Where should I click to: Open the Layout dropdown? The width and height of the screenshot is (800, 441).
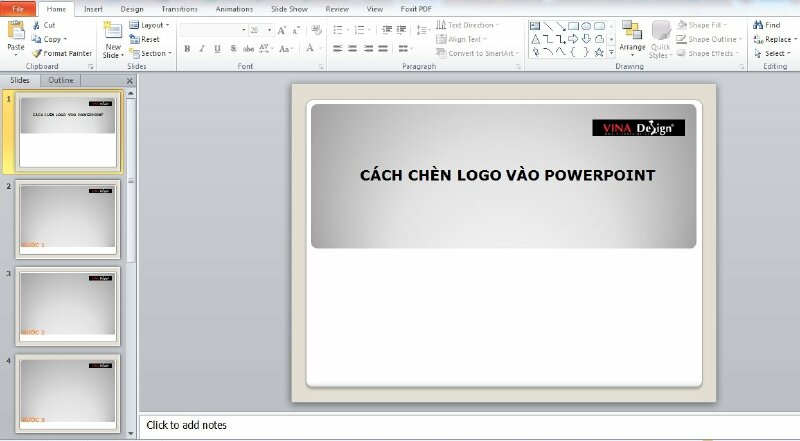pyautogui.click(x=149, y=25)
